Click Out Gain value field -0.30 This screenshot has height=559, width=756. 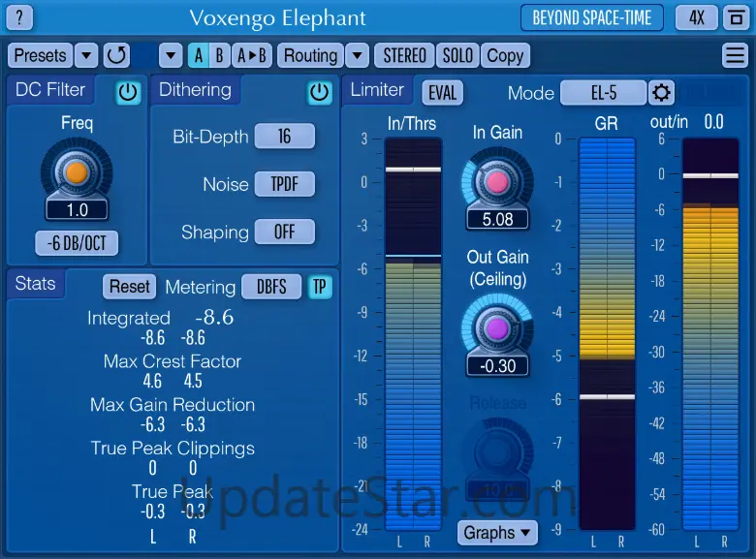click(497, 366)
